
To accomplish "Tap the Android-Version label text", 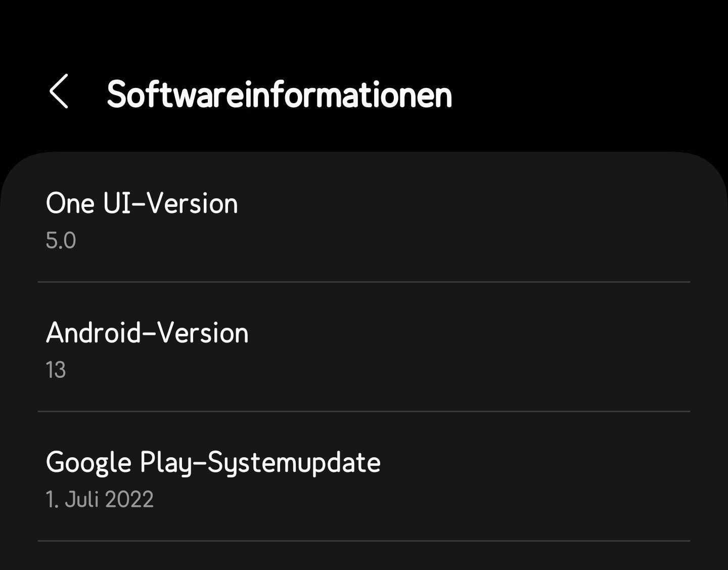I will [x=147, y=333].
